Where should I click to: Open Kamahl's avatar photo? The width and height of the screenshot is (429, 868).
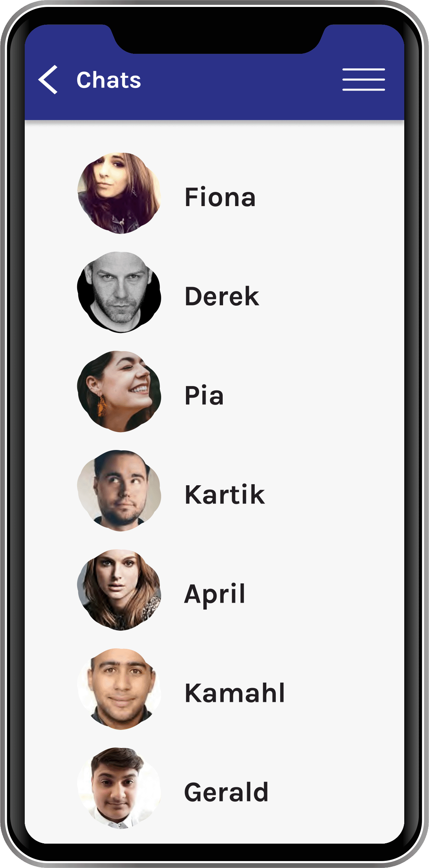click(x=119, y=689)
